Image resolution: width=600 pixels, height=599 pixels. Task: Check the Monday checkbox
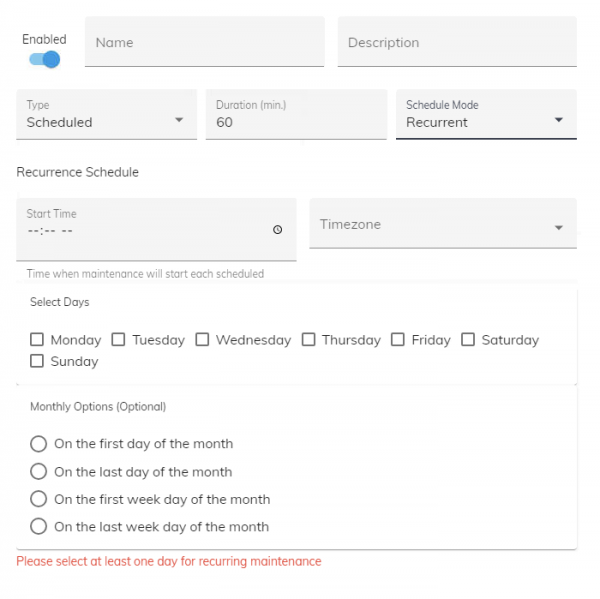point(38,340)
